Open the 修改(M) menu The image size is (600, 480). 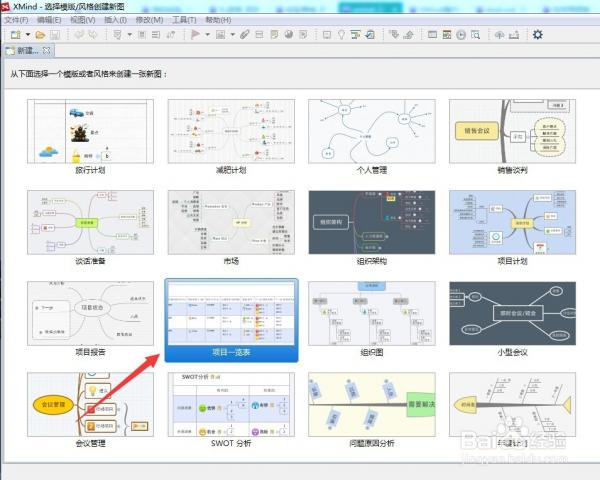tap(149, 20)
